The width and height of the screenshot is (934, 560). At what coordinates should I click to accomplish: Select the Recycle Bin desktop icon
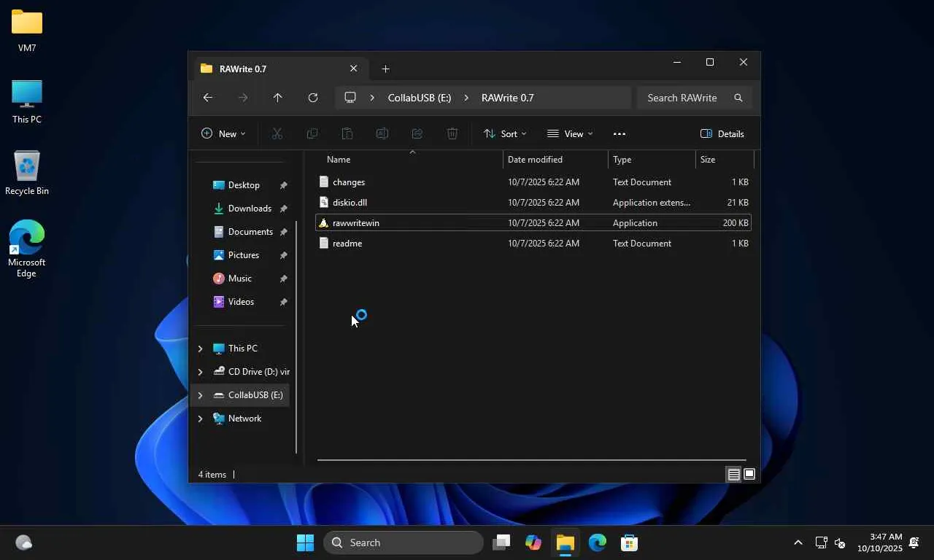27,174
